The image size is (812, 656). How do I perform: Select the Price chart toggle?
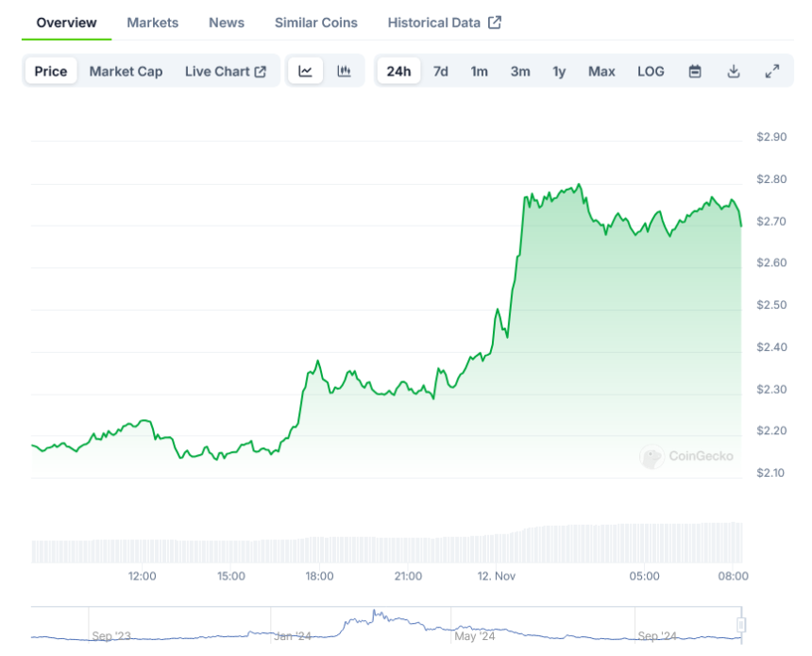tap(51, 71)
